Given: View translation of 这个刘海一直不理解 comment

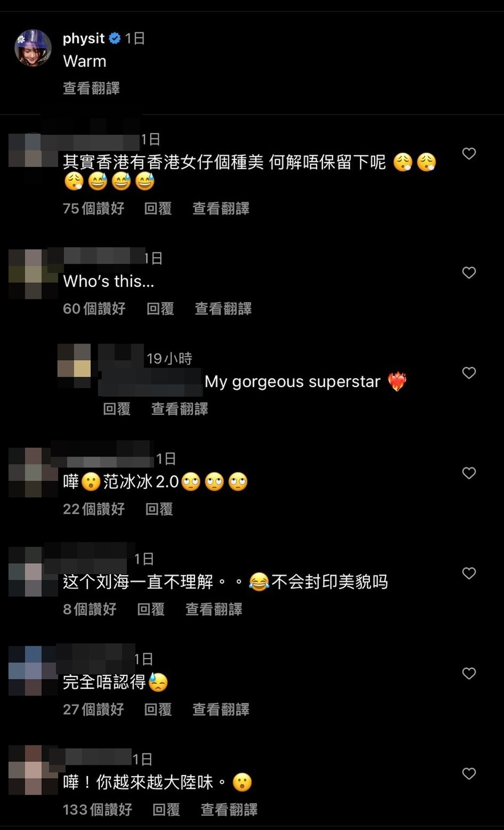Looking at the screenshot, I should pos(214,609).
